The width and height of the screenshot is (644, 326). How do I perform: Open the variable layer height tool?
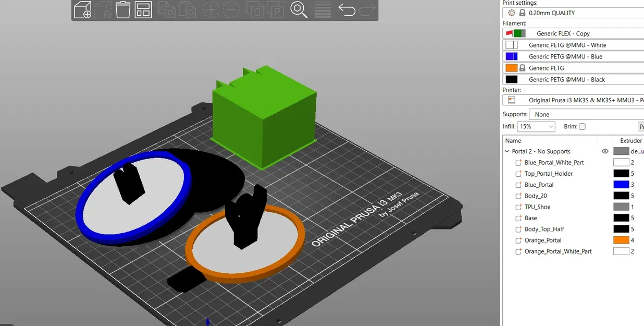[322, 10]
